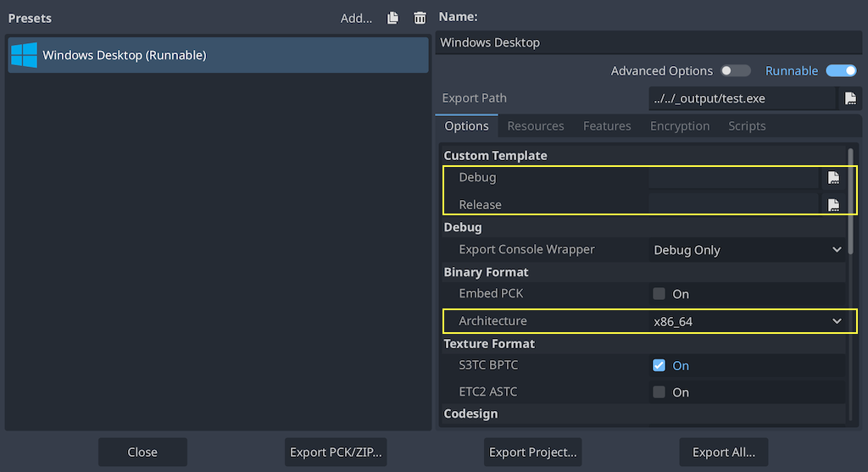868x472 pixels.
Task: Switch to the Resources tab
Action: (536, 126)
